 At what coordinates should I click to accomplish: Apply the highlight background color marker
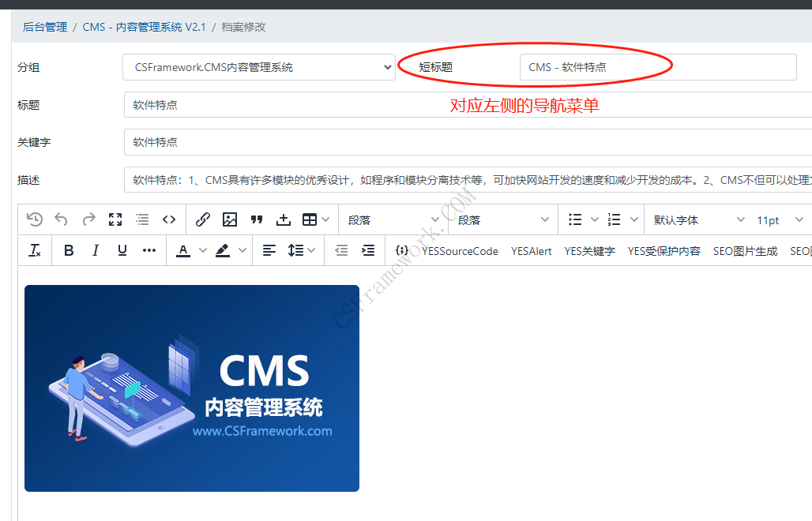tap(223, 250)
